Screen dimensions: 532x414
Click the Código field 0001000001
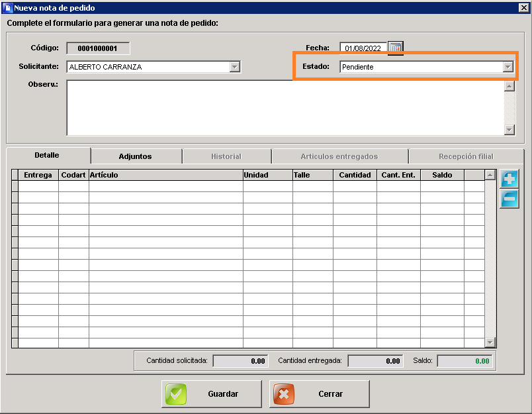point(98,48)
